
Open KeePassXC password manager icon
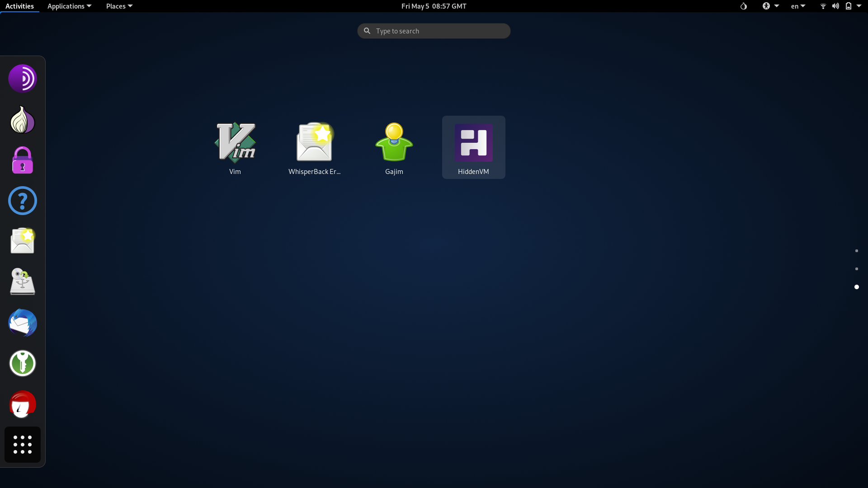coord(22,363)
